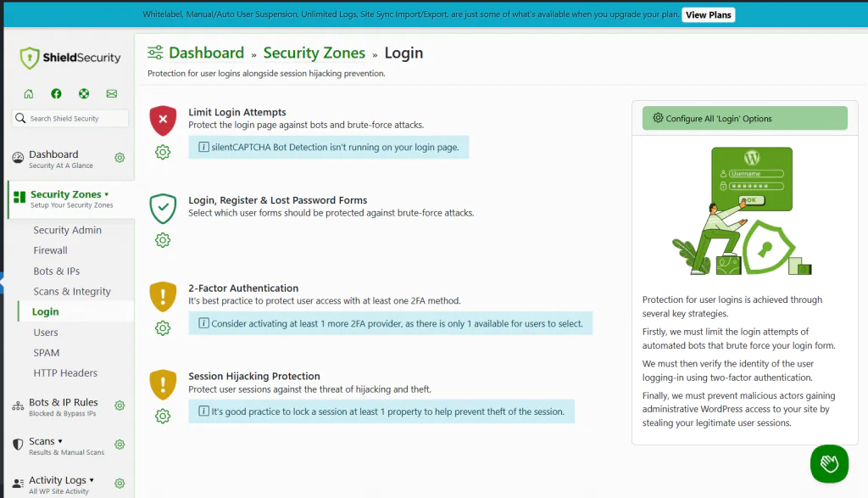Click session lock recommendation notice
This screenshot has width=868, height=498.
[381, 411]
